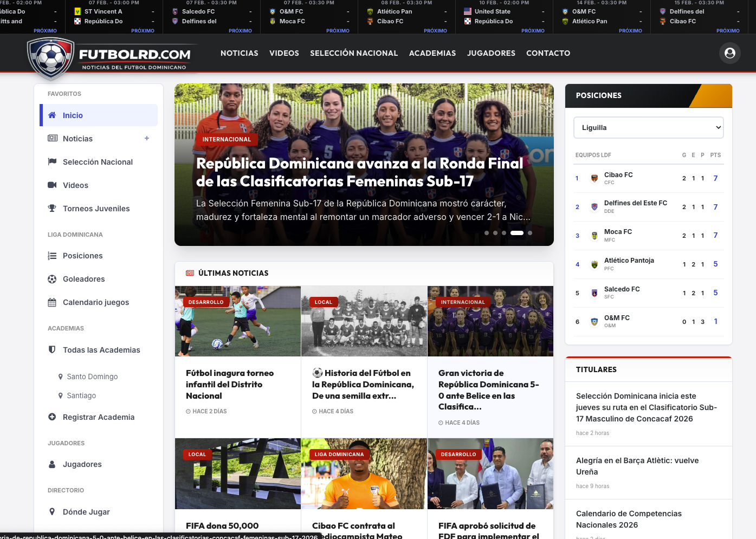
Task: Open CONTACTO from the navigation bar
Action: 548,53
